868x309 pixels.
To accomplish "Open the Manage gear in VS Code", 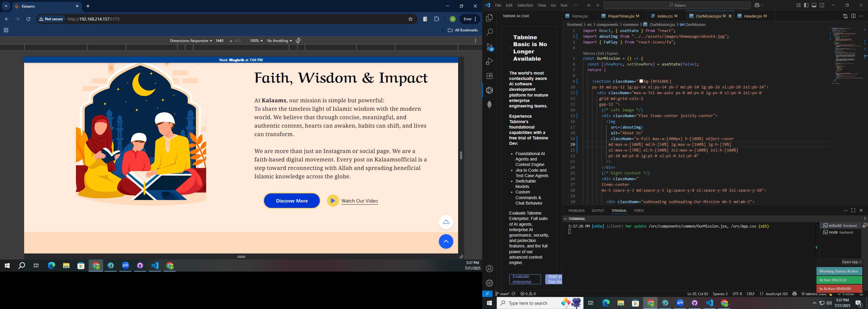I will [489, 283].
